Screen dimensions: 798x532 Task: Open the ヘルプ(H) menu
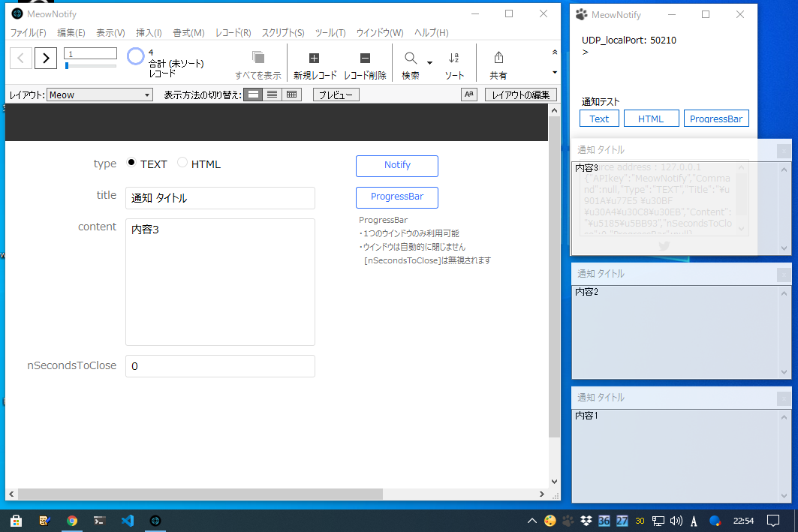(431, 32)
